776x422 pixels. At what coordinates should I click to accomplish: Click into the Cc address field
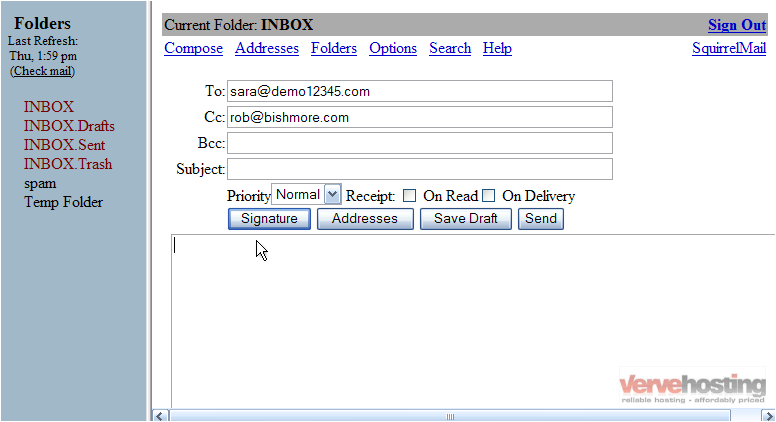[420, 117]
